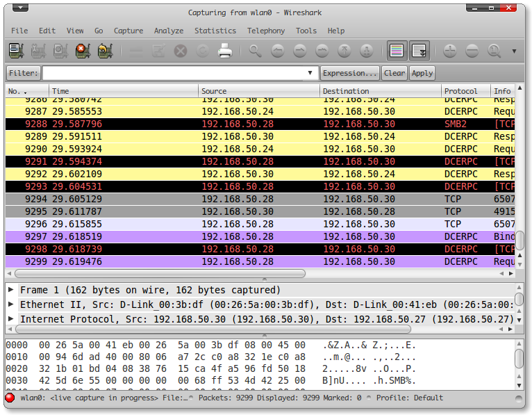The image size is (532, 415).
Task: Open the toolbar overflow arrow
Action: coord(515,51)
